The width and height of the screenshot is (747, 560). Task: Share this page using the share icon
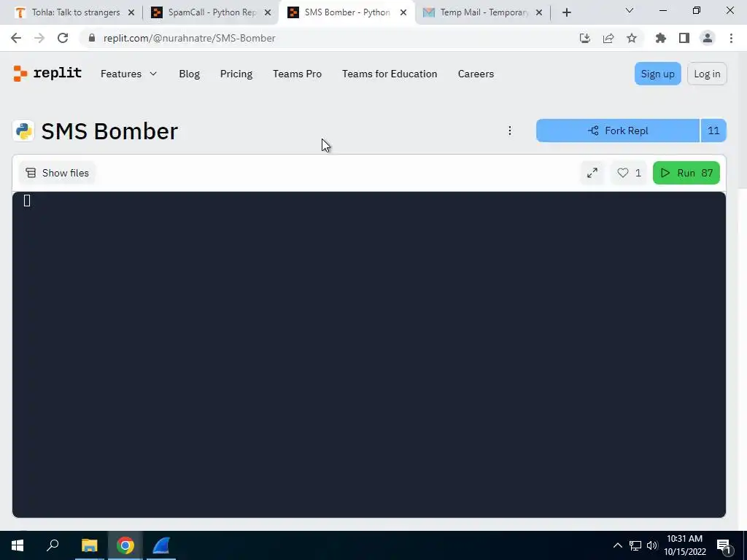(608, 38)
